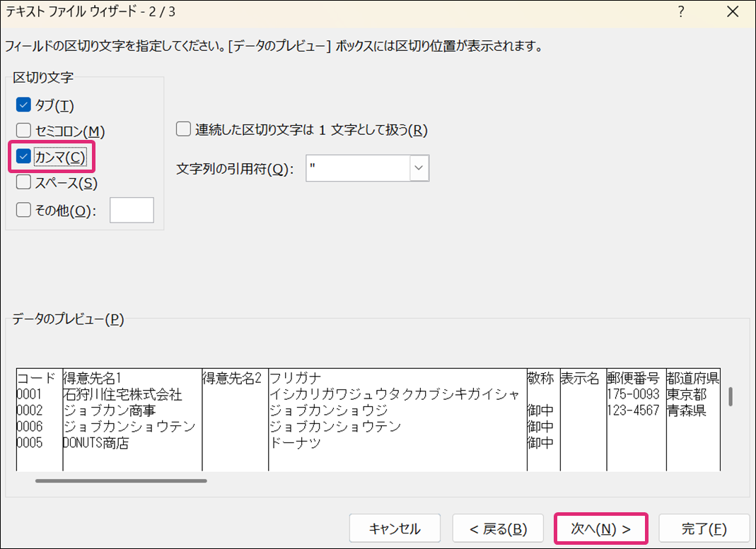The width and height of the screenshot is (756, 549).
Task: Enable the セミコロン delimiter checkbox
Action: click(x=23, y=131)
